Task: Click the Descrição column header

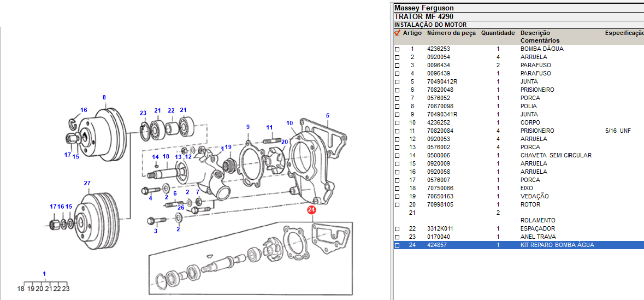Action: click(535, 33)
